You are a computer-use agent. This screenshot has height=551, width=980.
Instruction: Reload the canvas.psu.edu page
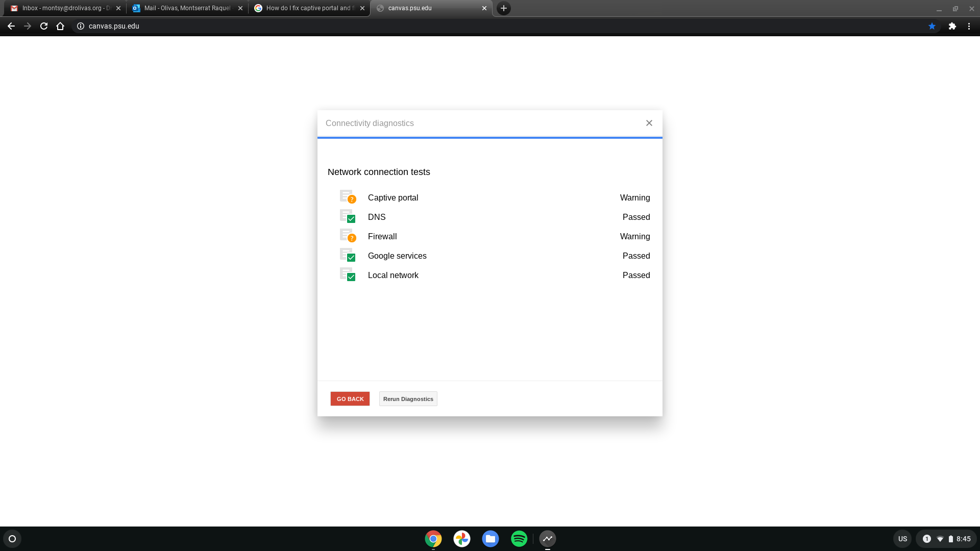[x=43, y=26]
